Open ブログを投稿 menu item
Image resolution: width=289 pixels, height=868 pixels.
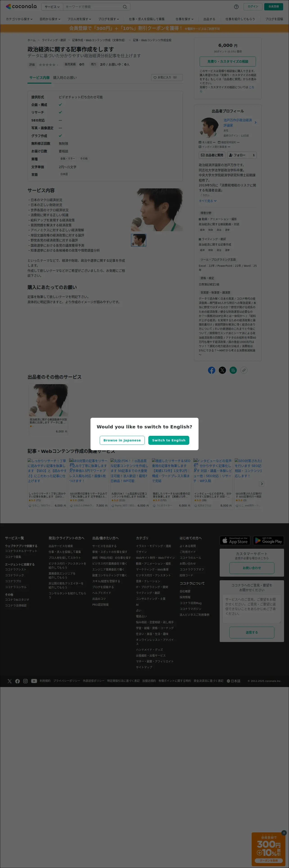pyautogui.click(x=274, y=19)
